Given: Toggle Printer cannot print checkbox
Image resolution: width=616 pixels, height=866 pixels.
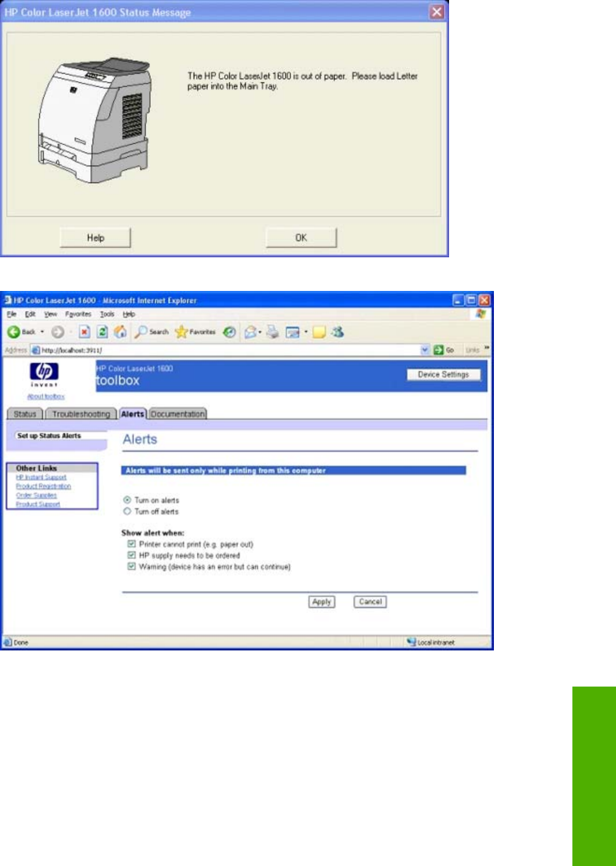Looking at the screenshot, I should click(x=131, y=544).
